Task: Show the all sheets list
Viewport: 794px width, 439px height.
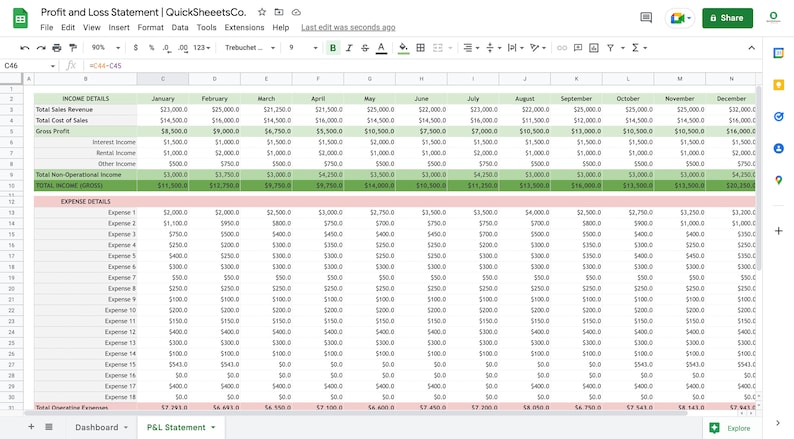Action: [49, 427]
